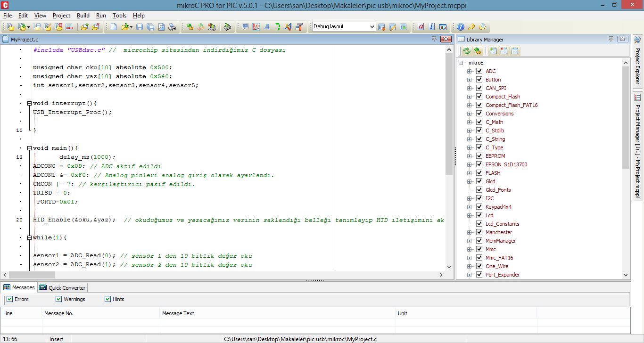Click the Refresh libraries green arrows icon

coord(467,51)
